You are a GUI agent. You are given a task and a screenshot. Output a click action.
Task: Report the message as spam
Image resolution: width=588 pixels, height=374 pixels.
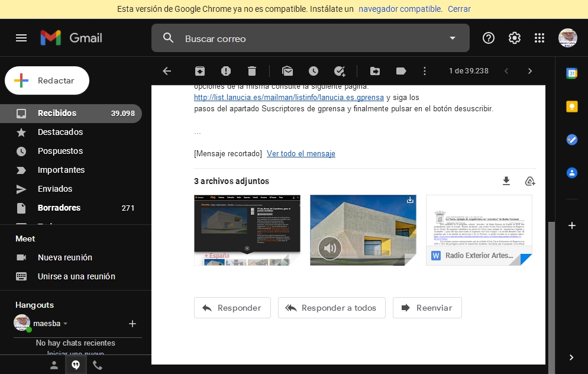click(x=225, y=70)
